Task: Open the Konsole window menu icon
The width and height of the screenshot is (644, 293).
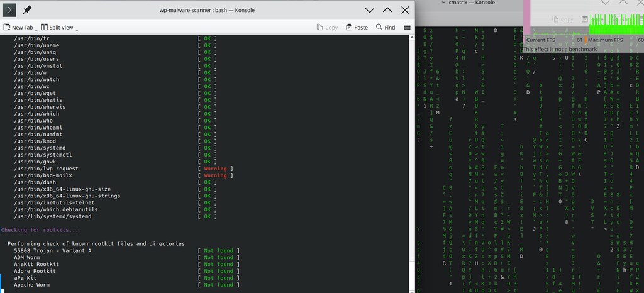Action: click(x=9, y=10)
